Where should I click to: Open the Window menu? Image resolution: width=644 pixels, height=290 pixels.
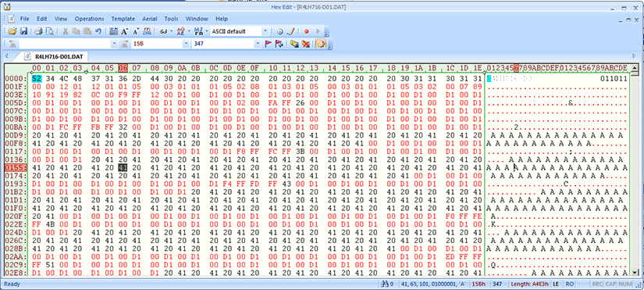pyautogui.click(x=197, y=19)
